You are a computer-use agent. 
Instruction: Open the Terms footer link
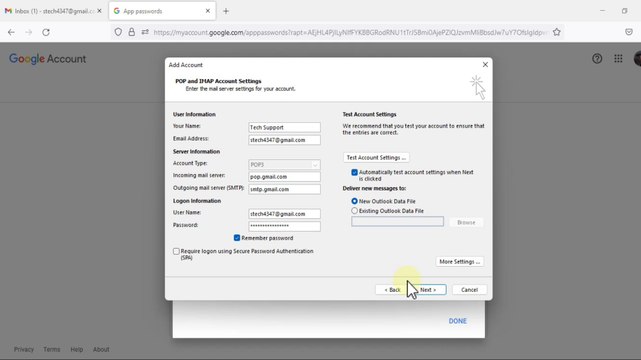(52, 349)
